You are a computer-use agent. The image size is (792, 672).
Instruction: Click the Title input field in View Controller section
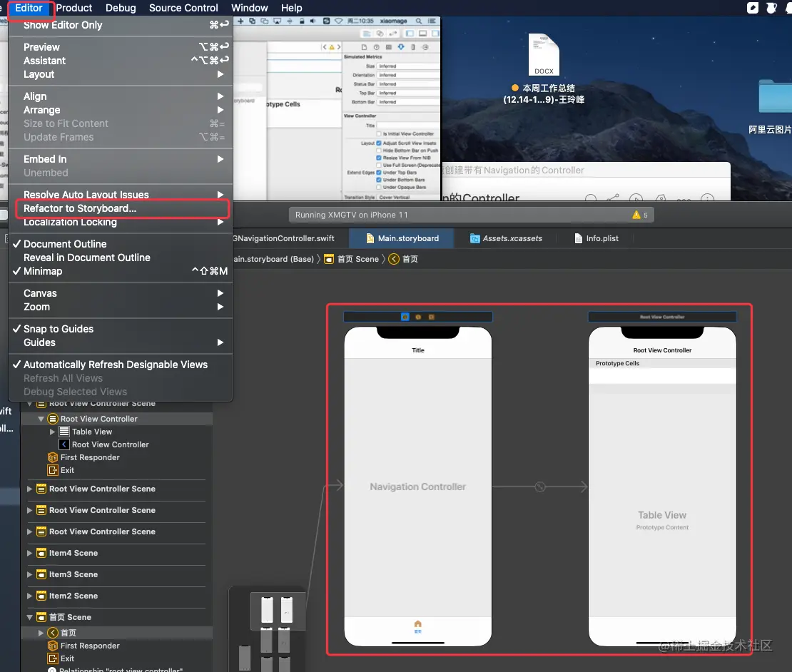[x=409, y=126]
